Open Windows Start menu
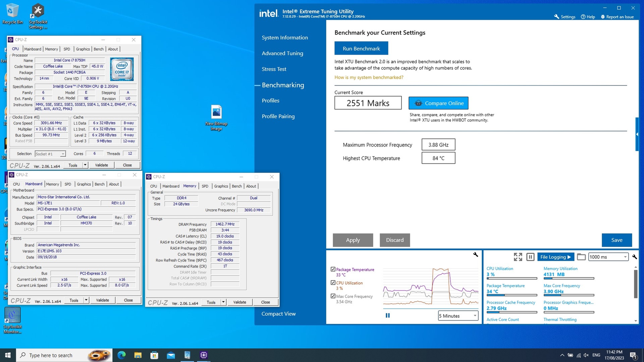This screenshot has width=644, height=362. [x=8, y=355]
